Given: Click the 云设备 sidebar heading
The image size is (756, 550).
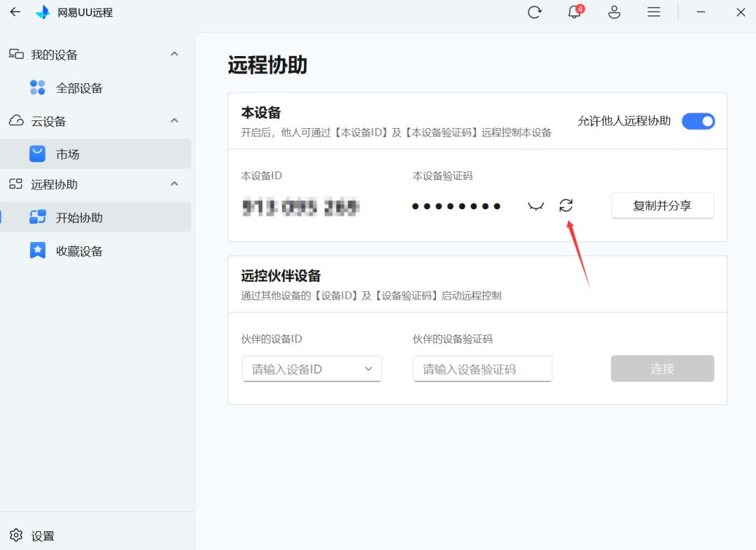Looking at the screenshot, I should [x=48, y=122].
